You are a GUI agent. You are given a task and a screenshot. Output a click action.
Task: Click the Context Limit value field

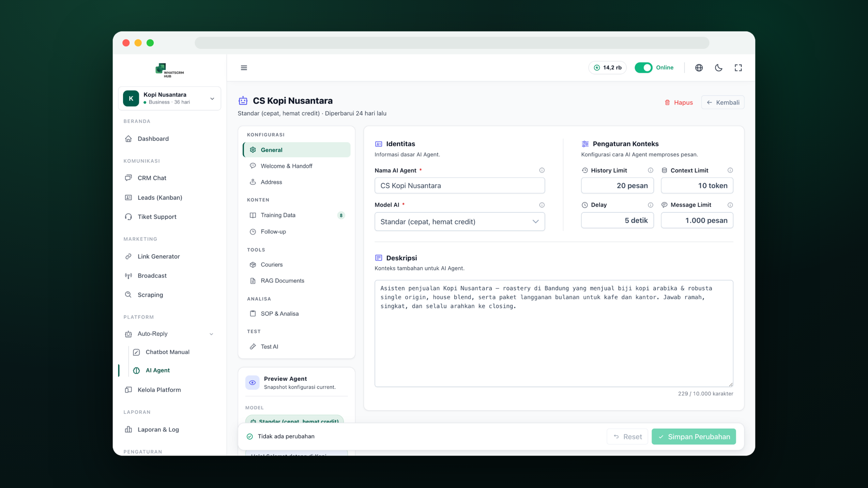click(x=697, y=186)
